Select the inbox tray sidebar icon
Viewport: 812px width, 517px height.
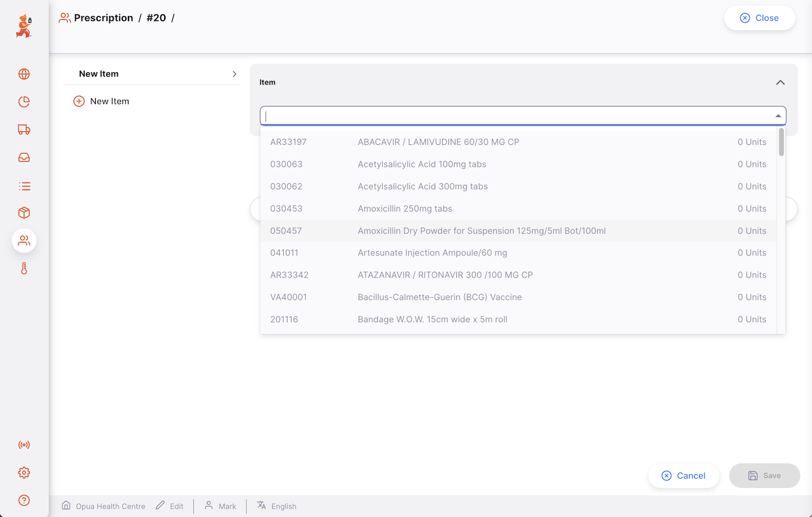(x=24, y=157)
